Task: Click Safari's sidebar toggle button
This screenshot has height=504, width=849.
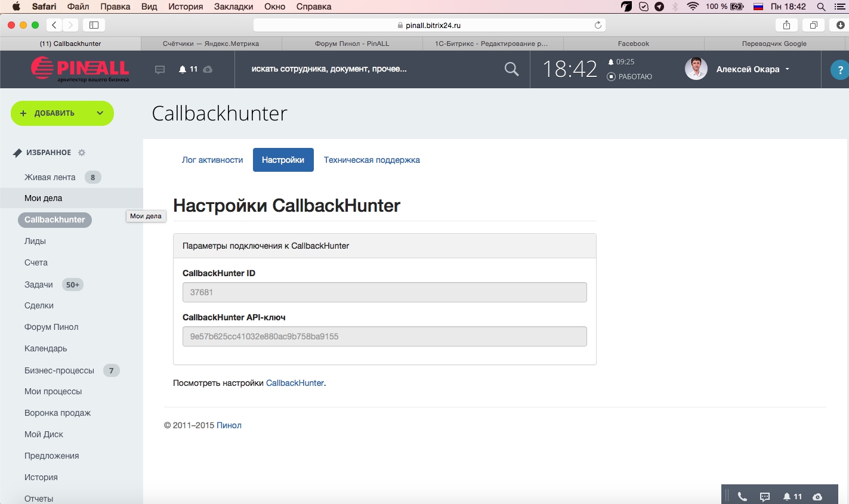Action: (x=94, y=25)
